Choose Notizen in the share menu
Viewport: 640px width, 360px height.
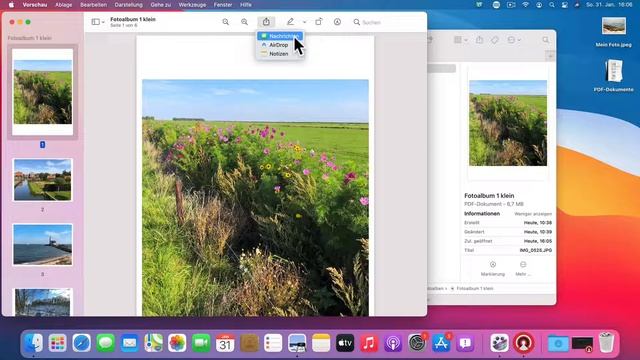[x=280, y=54]
